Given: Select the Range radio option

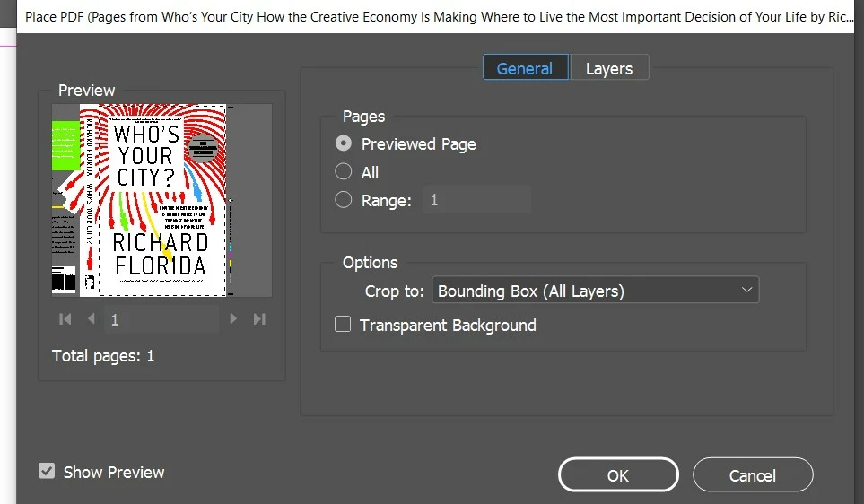Looking at the screenshot, I should tap(344, 200).
